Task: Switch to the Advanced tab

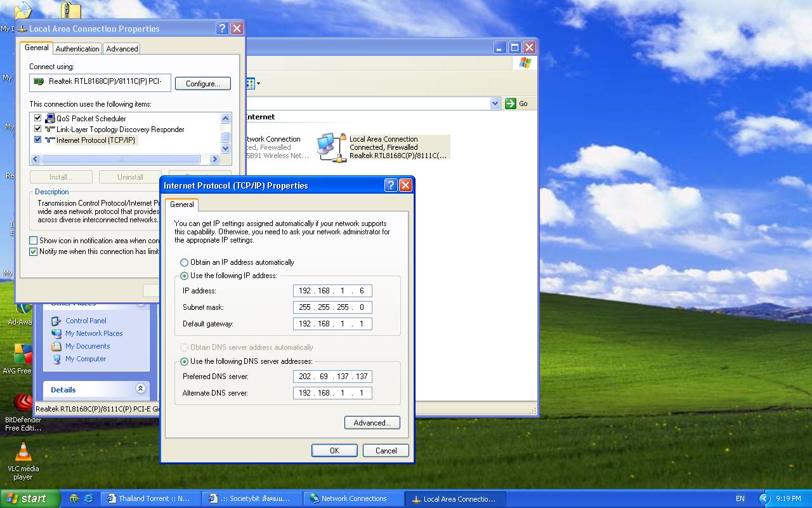Action: pos(122,49)
